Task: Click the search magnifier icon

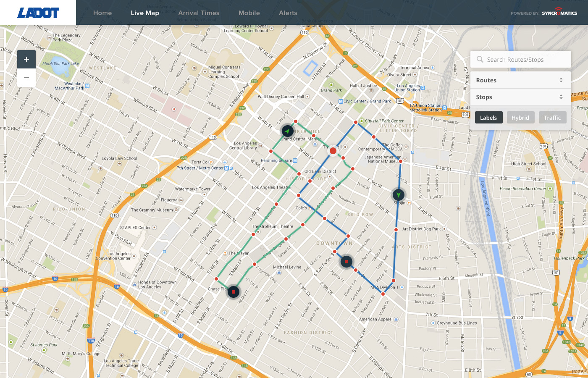Action: point(480,60)
